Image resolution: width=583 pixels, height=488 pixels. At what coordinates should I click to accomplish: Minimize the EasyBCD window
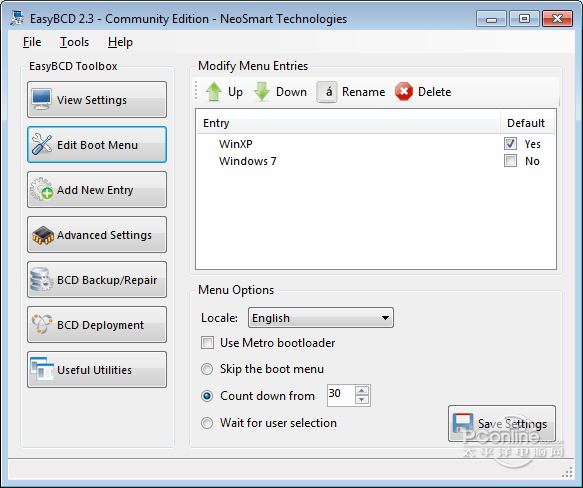tap(491, 19)
